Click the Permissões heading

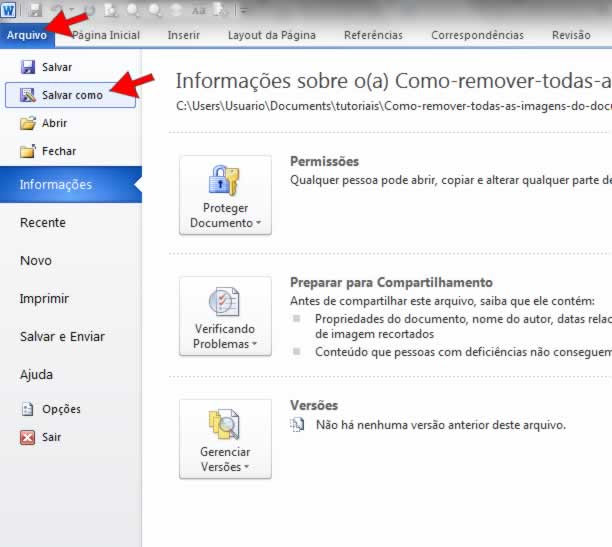pos(324,162)
